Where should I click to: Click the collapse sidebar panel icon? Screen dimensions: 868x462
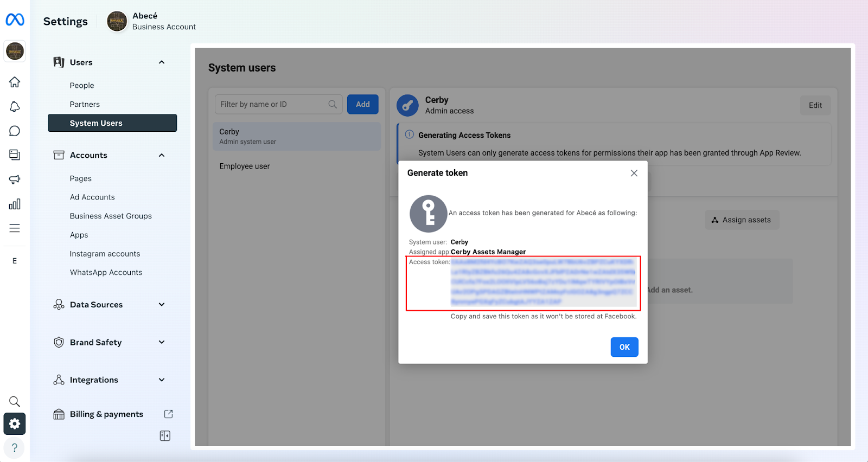click(165, 436)
